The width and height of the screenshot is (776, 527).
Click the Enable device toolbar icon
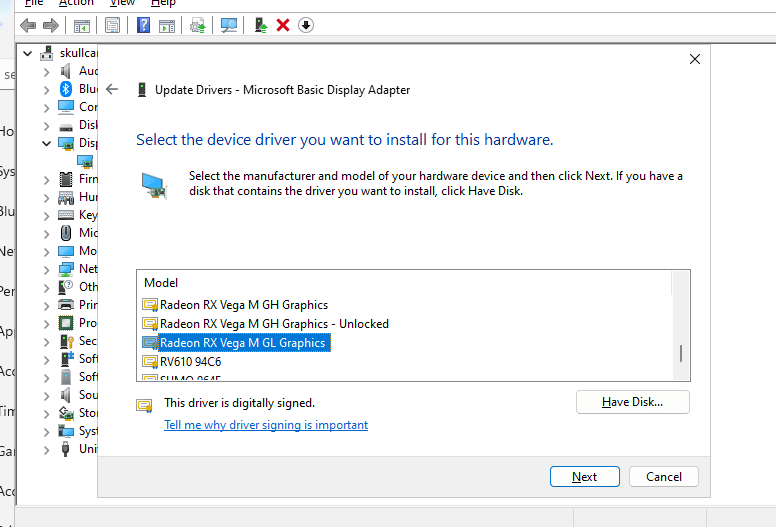pos(261,25)
